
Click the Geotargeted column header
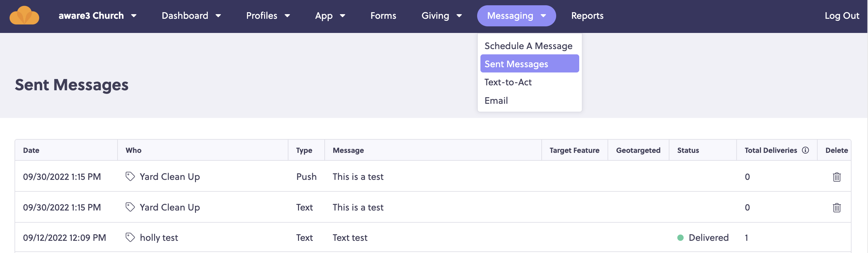point(638,150)
